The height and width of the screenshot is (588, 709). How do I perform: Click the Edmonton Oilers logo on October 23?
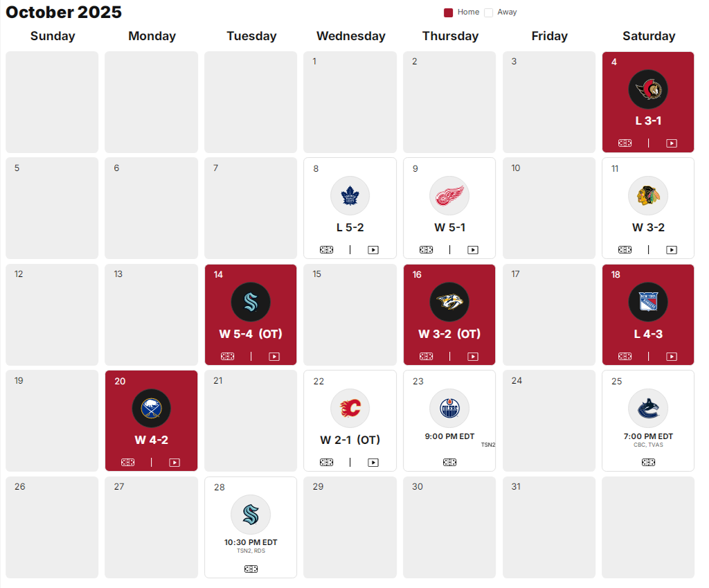pyautogui.click(x=449, y=407)
